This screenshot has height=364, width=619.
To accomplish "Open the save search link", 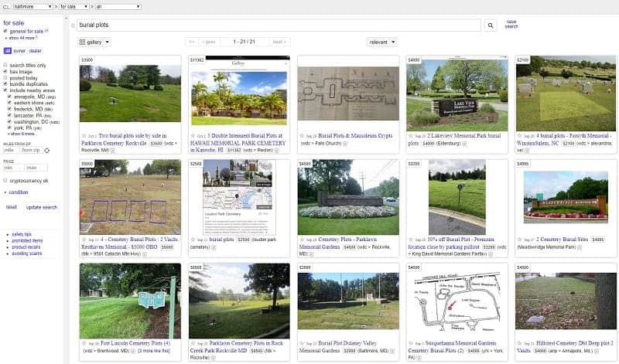I will pyautogui.click(x=511, y=24).
